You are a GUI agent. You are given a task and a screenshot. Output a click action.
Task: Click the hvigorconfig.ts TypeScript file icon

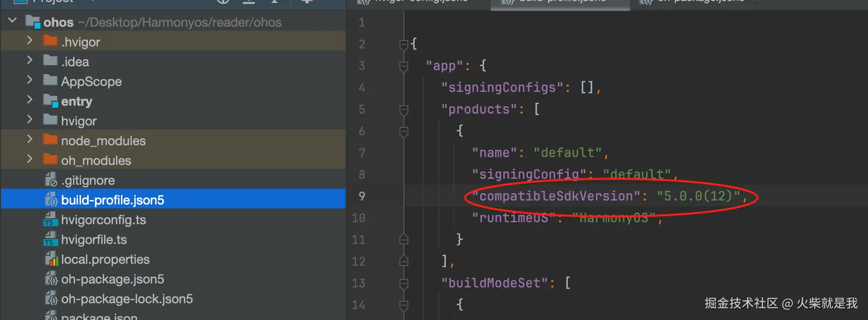pos(50,219)
